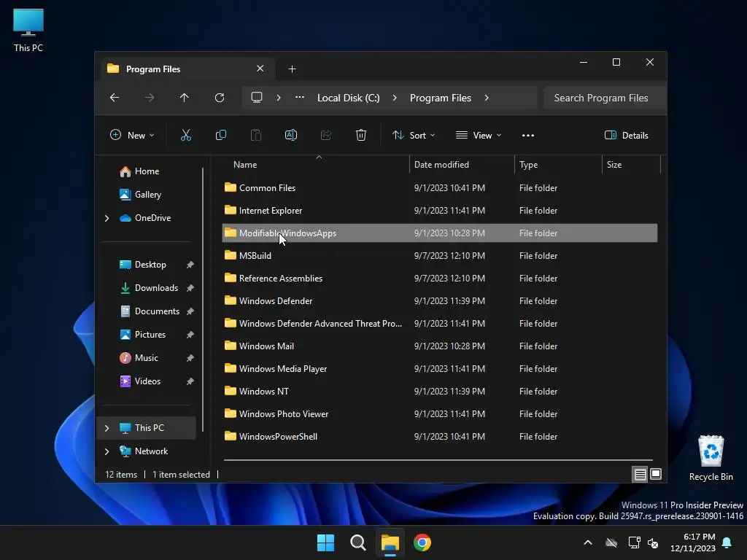This screenshot has height=560, width=747.
Task: Add a new tab with plus
Action: pos(292,69)
